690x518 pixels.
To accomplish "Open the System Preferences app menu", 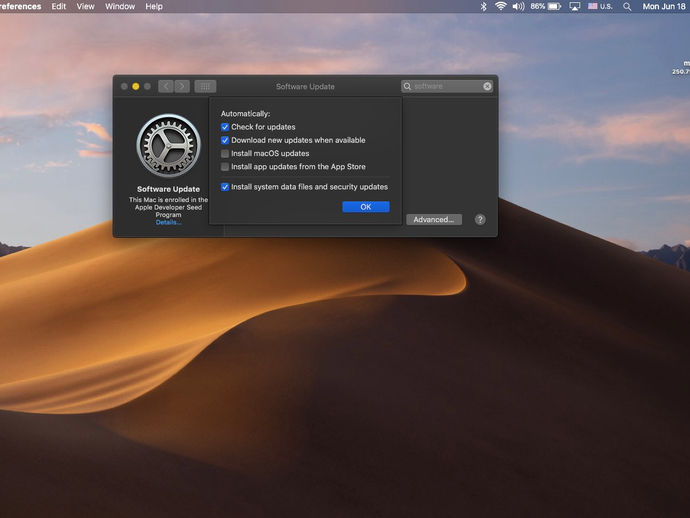I will pyautogui.click(x=20, y=7).
